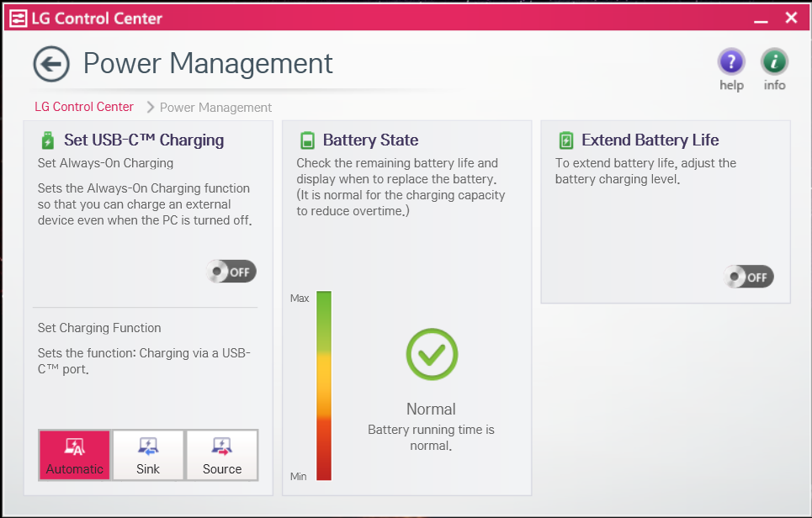Click the USB-C charging battery icon

(47, 140)
